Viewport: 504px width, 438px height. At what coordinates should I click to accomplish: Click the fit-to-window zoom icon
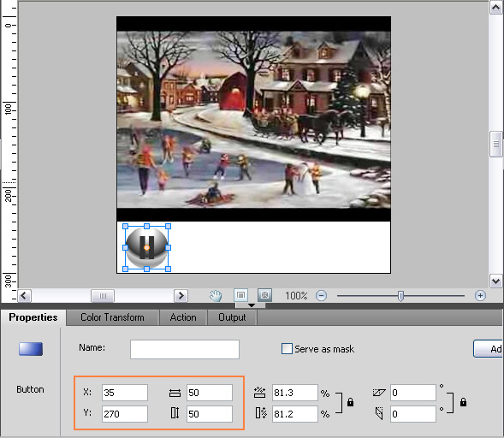tap(240, 295)
